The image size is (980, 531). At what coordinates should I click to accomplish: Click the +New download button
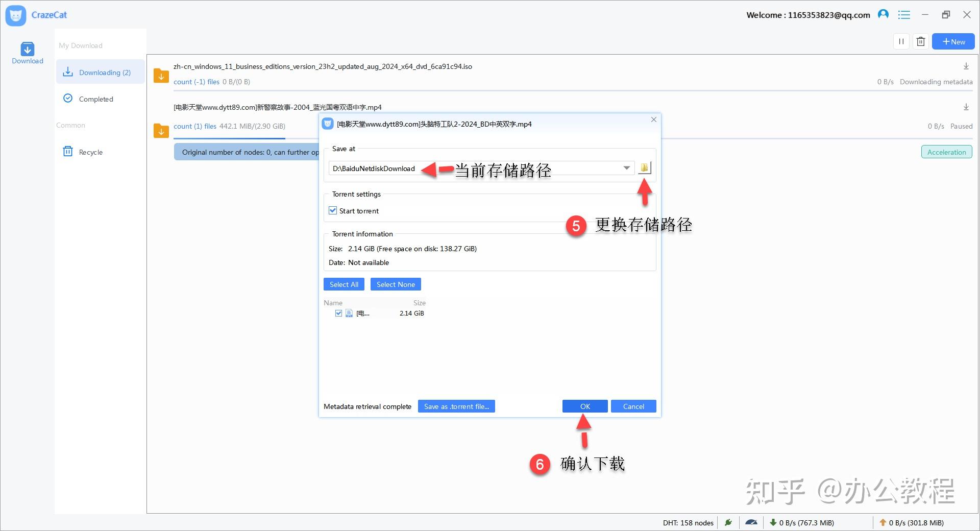953,42
